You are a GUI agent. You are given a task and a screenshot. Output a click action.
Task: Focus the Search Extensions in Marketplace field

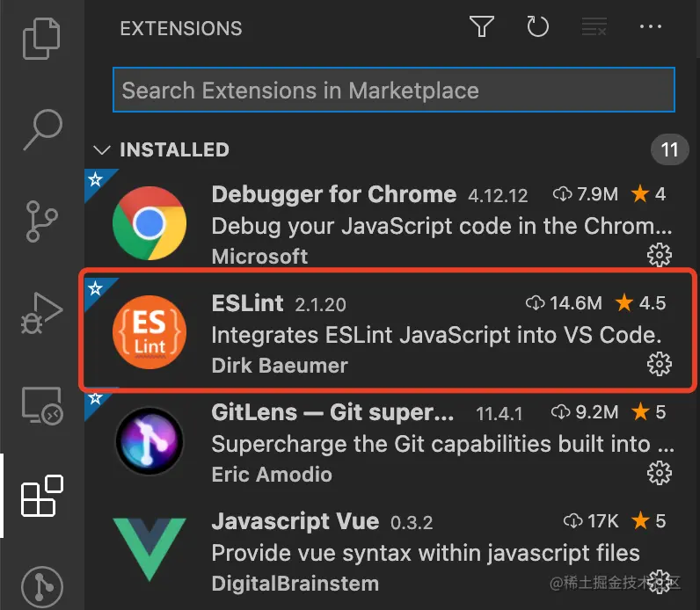point(394,90)
